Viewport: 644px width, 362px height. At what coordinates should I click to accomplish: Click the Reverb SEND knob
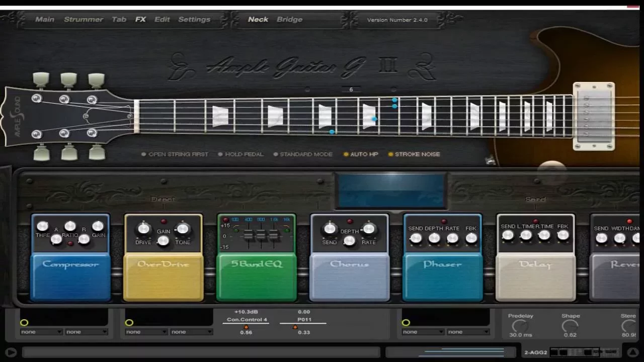click(x=601, y=238)
